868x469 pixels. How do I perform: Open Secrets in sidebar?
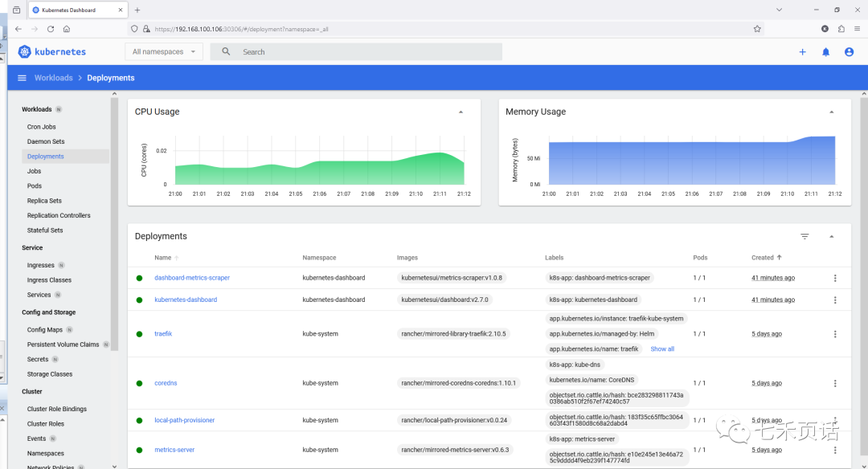click(38, 359)
